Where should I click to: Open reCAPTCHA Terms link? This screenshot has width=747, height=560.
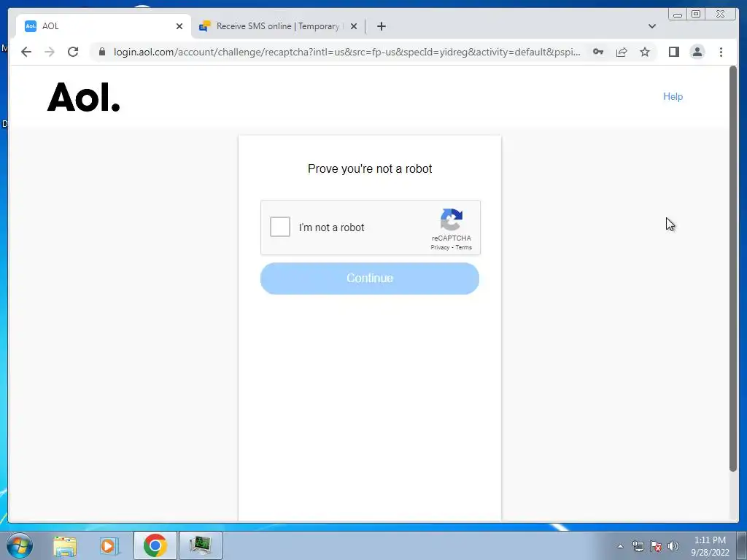(x=463, y=248)
